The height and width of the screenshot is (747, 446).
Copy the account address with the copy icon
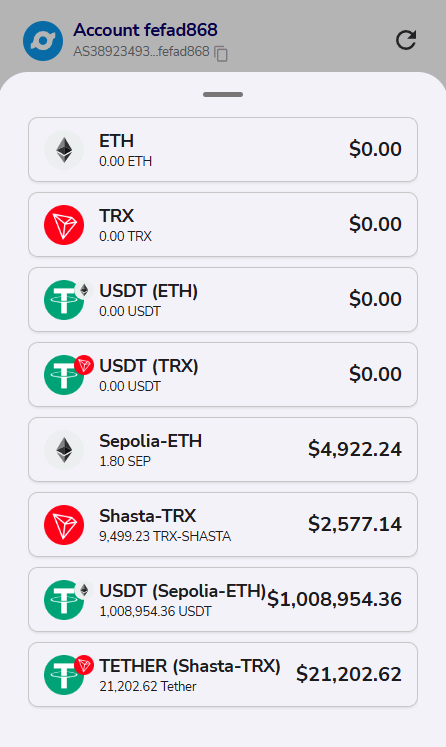click(221, 54)
